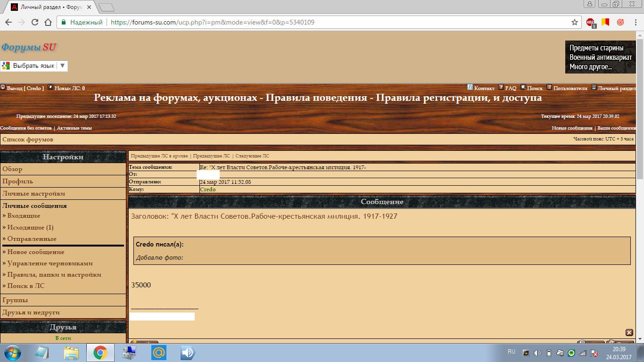
Task: Click the volume icon in system tray
Action: click(537, 353)
